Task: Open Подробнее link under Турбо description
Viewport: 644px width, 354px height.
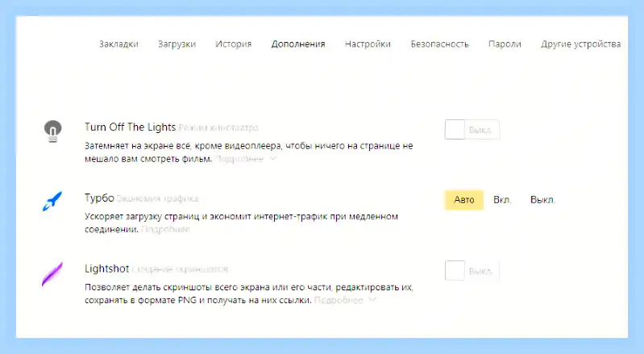Action: point(165,230)
